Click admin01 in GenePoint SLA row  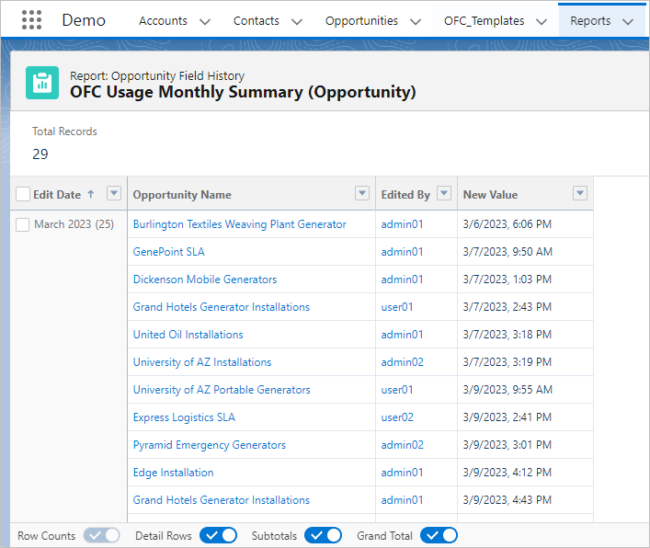point(402,252)
